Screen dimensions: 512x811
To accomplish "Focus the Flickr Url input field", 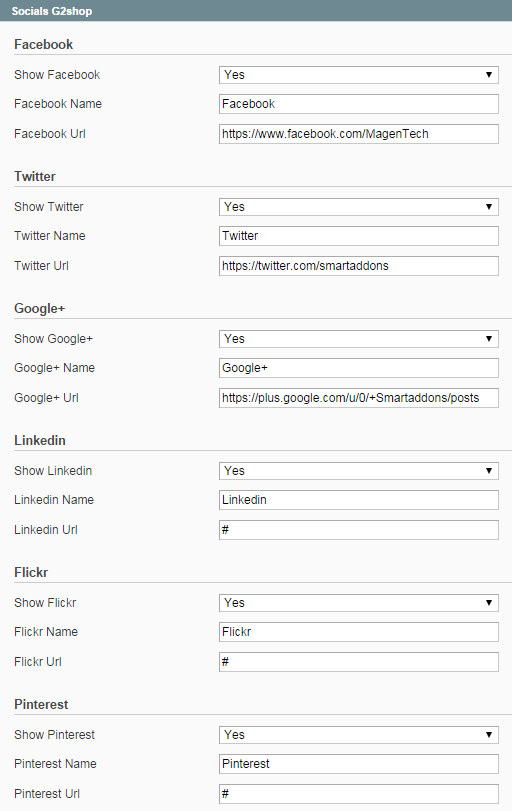I will click(358, 662).
